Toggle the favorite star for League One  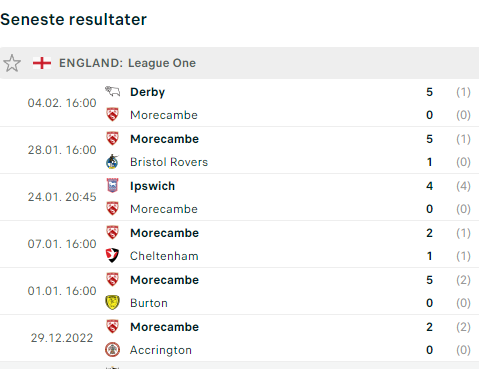pos(12,63)
